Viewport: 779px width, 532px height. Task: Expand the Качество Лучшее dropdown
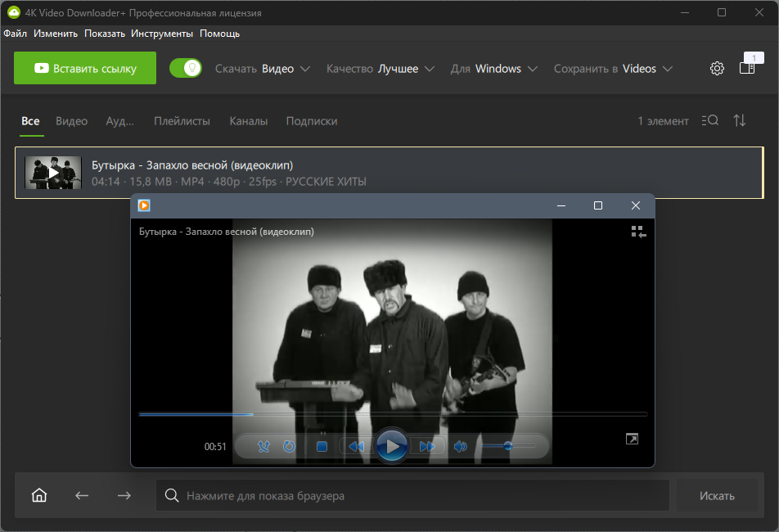click(380, 69)
